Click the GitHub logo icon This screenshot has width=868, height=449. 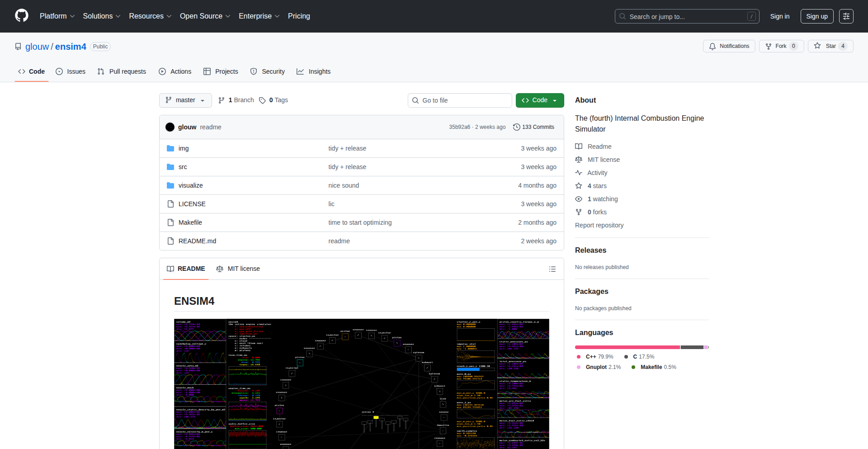pyautogui.click(x=22, y=16)
